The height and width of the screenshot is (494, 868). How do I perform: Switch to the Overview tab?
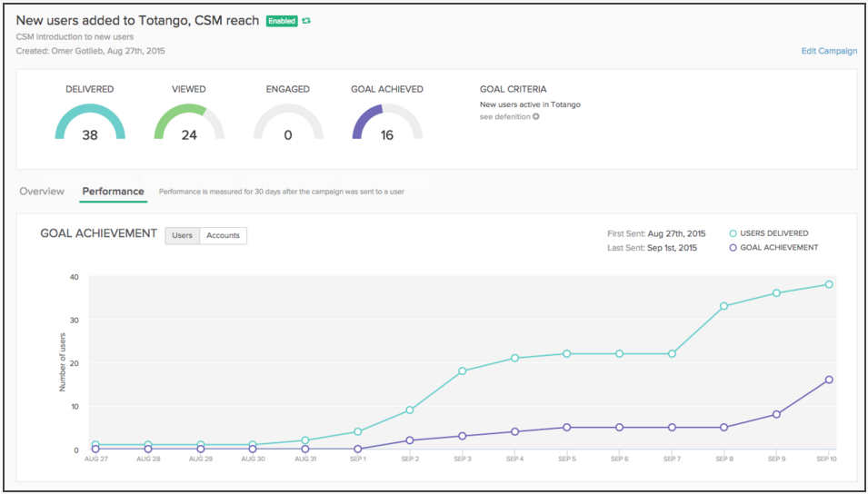[42, 192]
